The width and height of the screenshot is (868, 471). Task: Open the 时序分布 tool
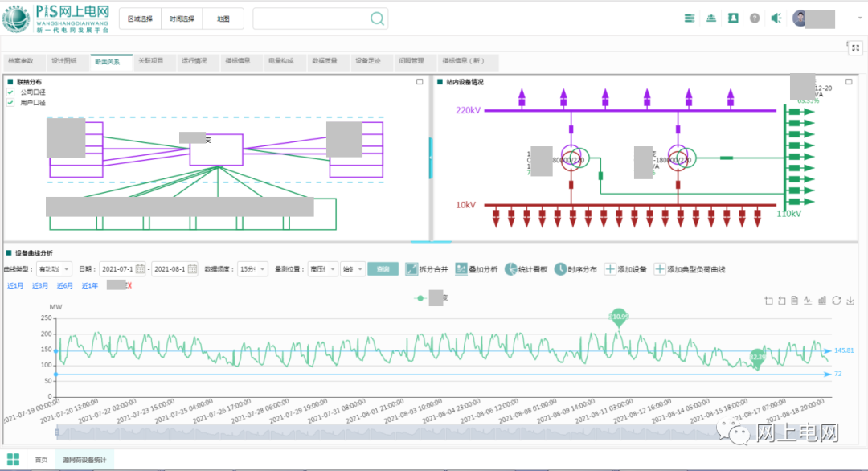coord(575,269)
